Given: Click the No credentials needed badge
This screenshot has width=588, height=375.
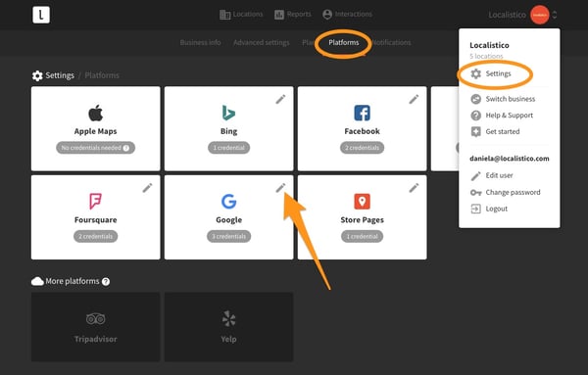Looking at the screenshot, I should click(96, 148).
